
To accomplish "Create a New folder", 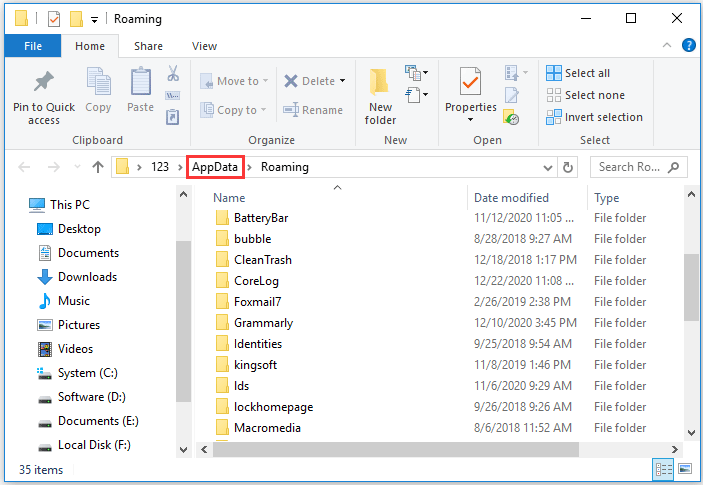I will 380,97.
